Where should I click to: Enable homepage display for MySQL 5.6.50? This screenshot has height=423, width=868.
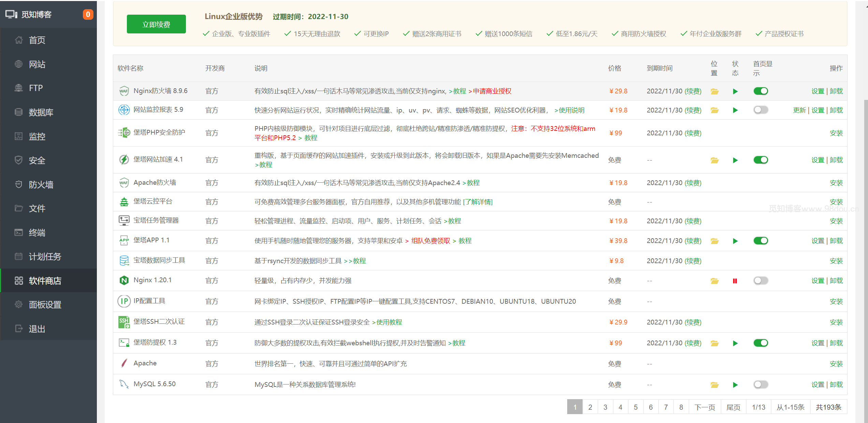(x=761, y=384)
